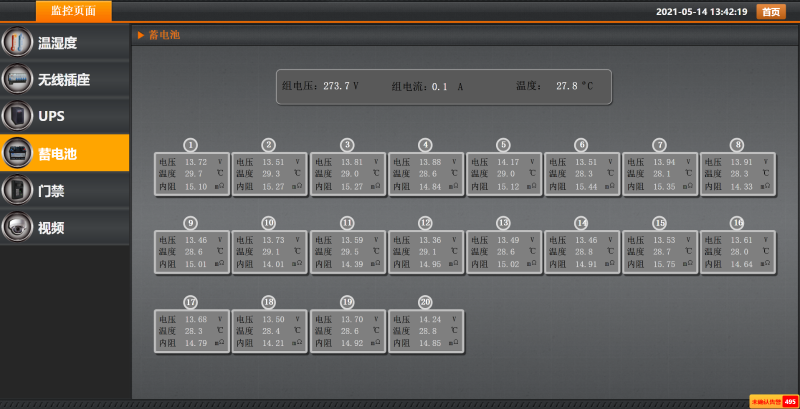Open the 监控页面 tab
The image size is (800, 409).
74,11
